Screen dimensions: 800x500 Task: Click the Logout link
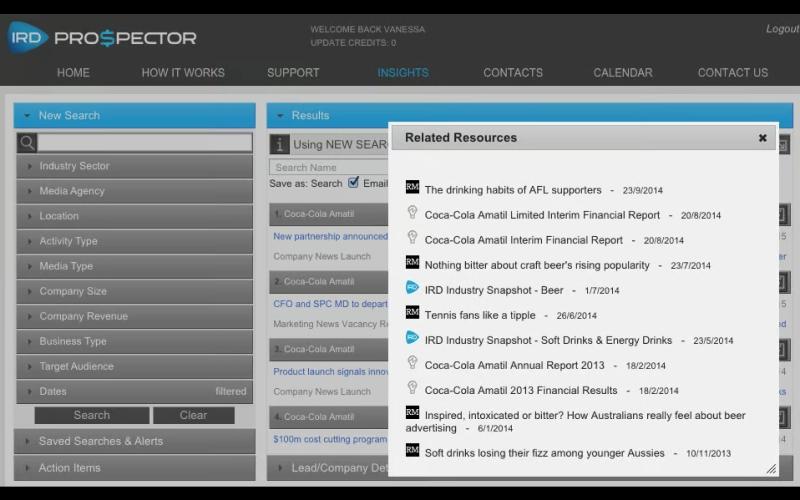(782, 29)
